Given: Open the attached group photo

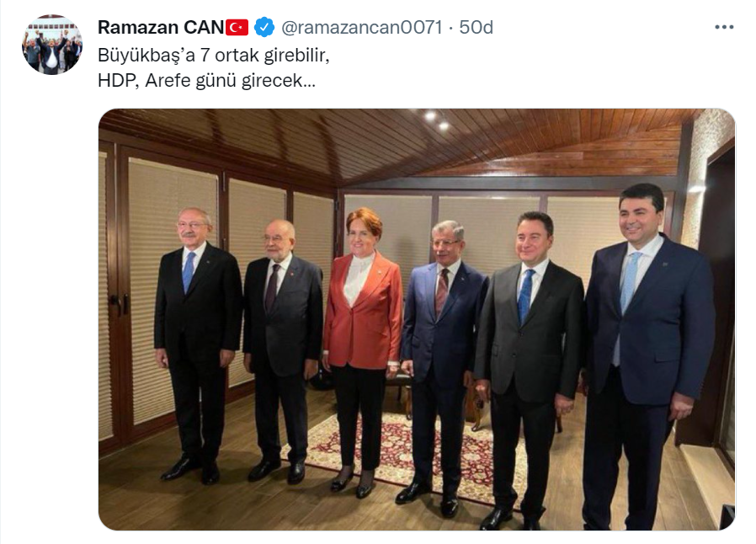Looking at the screenshot, I should point(417,319).
